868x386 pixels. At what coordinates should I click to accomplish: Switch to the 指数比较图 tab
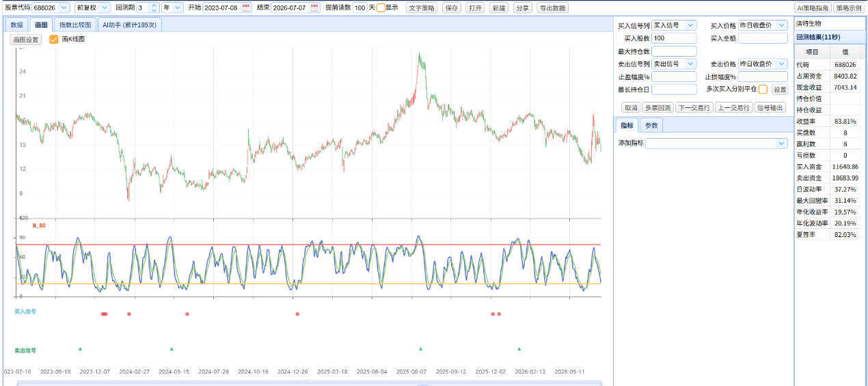pyautogui.click(x=75, y=25)
